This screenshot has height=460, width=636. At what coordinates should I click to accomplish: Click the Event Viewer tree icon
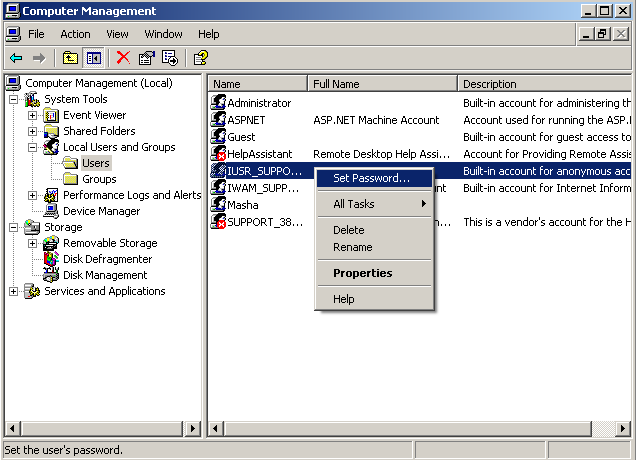click(51, 116)
